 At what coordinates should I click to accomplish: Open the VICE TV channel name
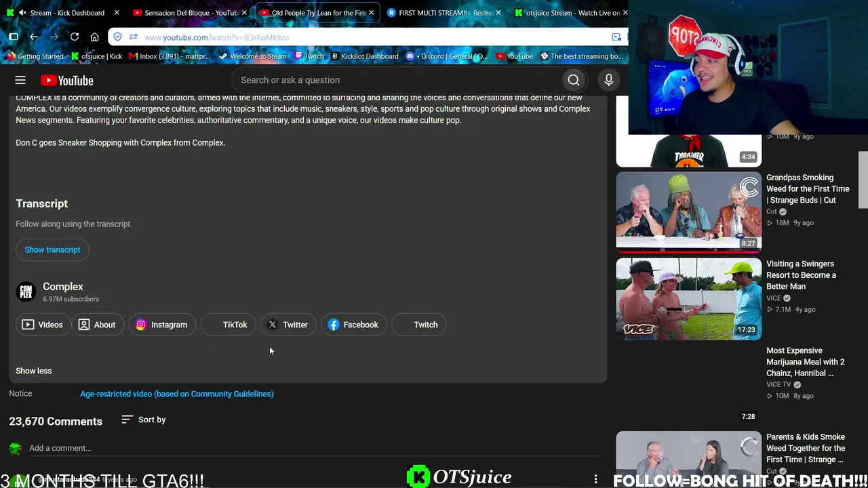(x=778, y=384)
